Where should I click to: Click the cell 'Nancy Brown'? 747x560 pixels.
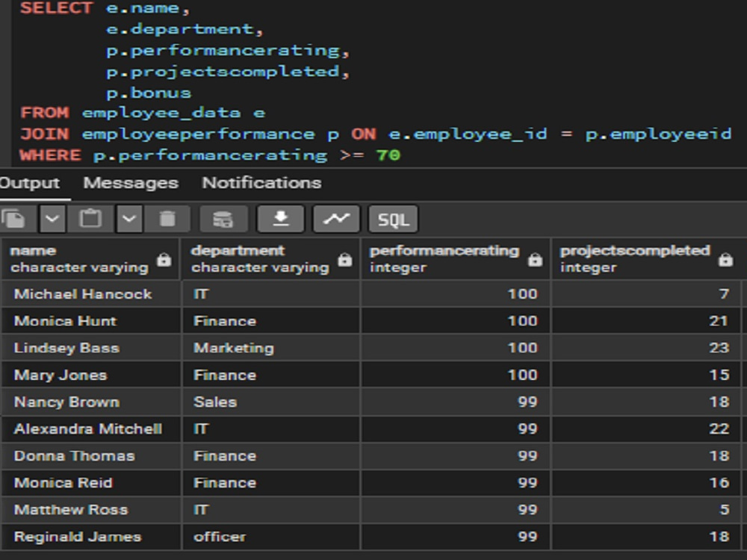coord(91,402)
